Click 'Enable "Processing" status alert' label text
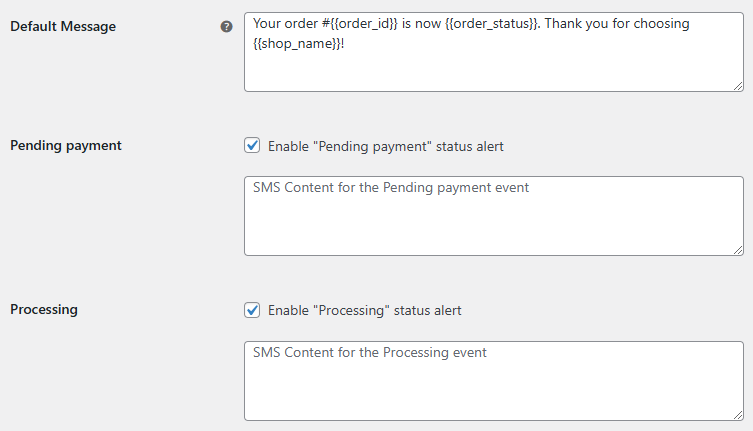This screenshot has width=753, height=431. click(364, 310)
